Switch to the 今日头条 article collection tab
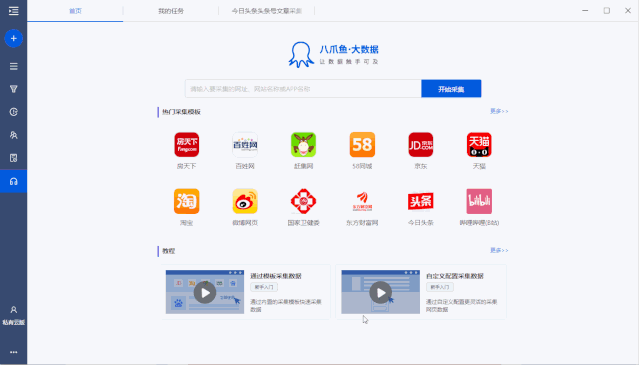This screenshot has width=639, height=365. click(267, 11)
